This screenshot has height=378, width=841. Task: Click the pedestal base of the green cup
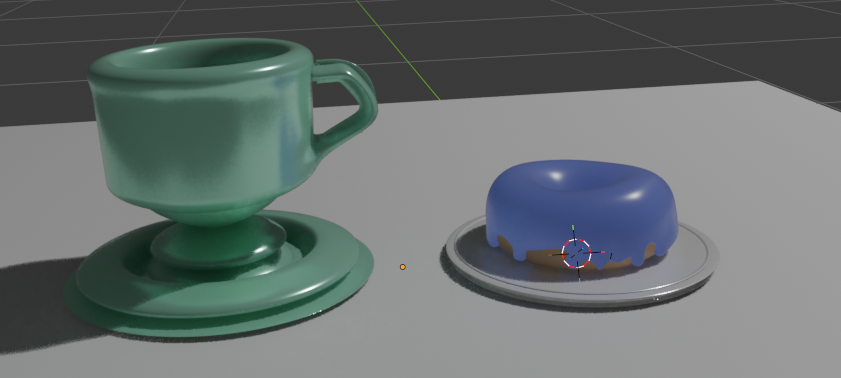tap(218, 243)
